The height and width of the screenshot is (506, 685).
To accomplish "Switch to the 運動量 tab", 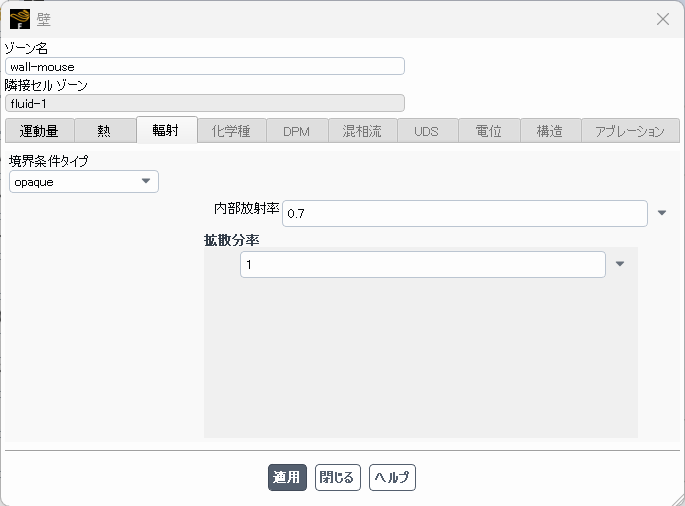I will (39, 131).
